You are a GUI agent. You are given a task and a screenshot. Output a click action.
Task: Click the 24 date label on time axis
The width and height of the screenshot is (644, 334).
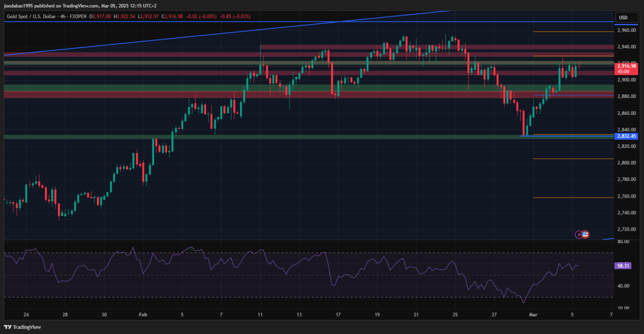pyautogui.click(x=26, y=315)
